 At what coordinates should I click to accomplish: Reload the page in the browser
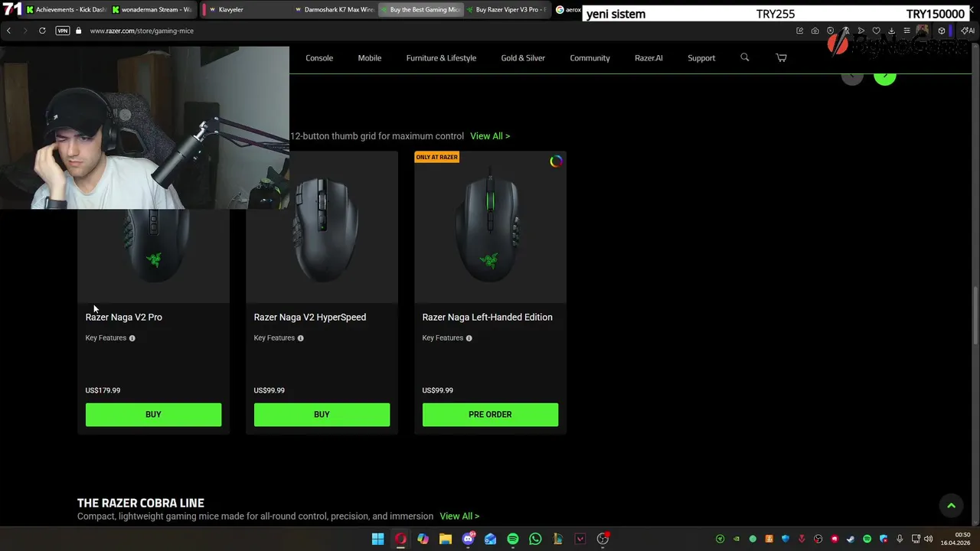coord(42,31)
